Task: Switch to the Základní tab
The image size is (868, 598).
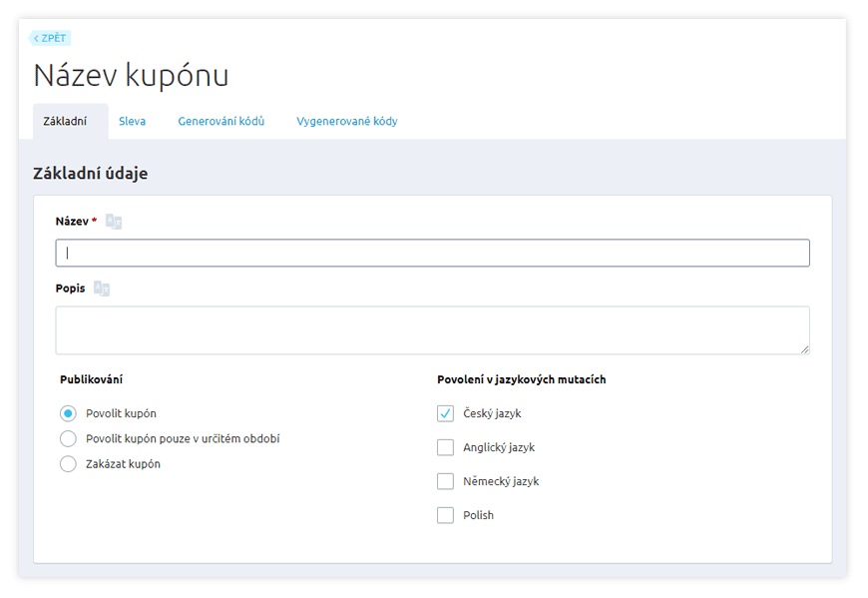Action: point(65,122)
